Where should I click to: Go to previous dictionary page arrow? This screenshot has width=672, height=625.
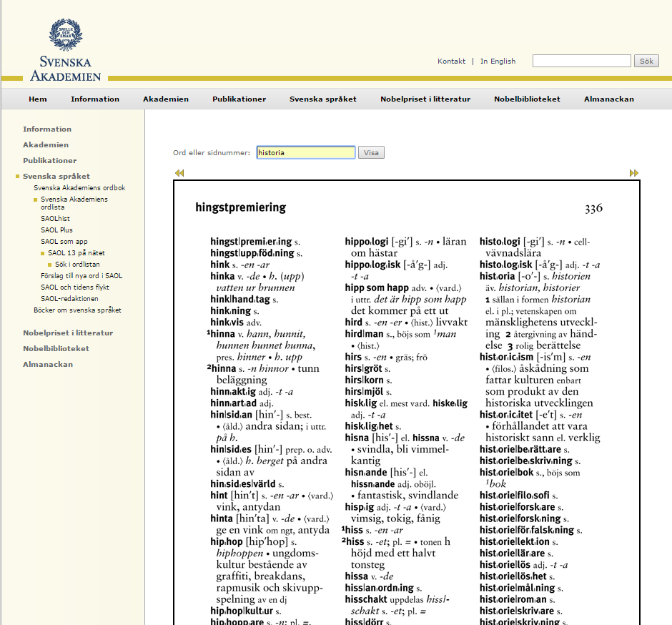(x=179, y=173)
